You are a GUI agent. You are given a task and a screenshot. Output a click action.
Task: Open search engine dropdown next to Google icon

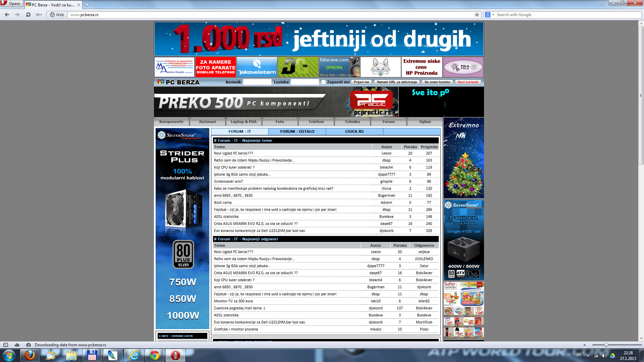(x=493, y=15)
